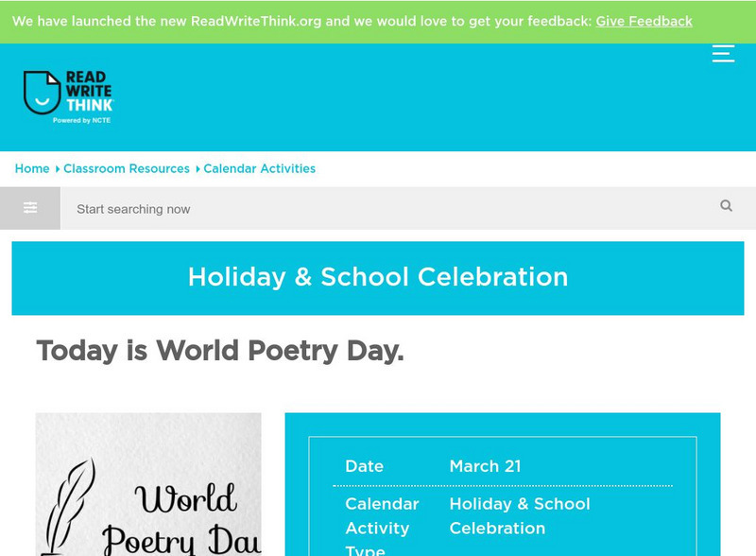Follow the Give Feedback link

click(x=644, y=21)
